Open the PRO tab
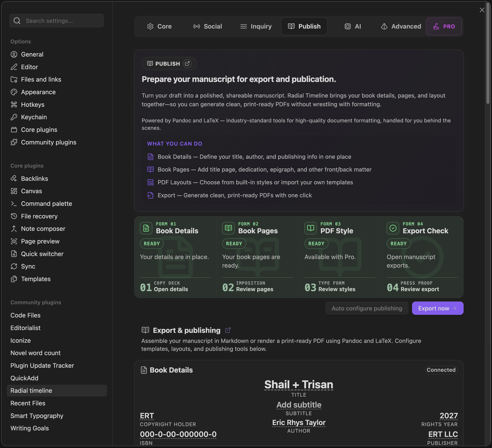This screenshot has width=492, height=448. (x=444, y=26)
